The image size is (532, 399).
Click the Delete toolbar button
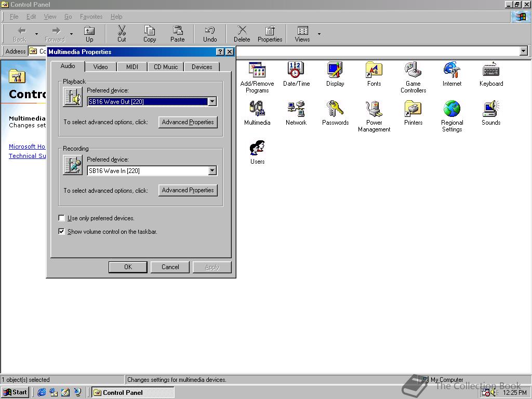242,34
